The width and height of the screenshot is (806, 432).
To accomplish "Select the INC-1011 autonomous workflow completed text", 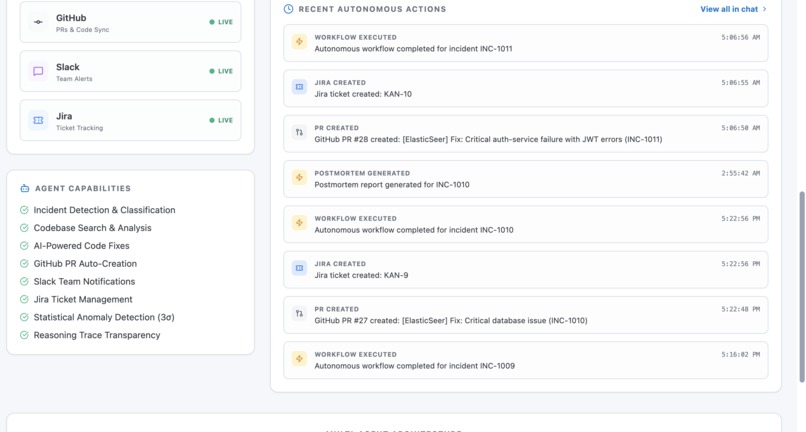I will [413, 49].
